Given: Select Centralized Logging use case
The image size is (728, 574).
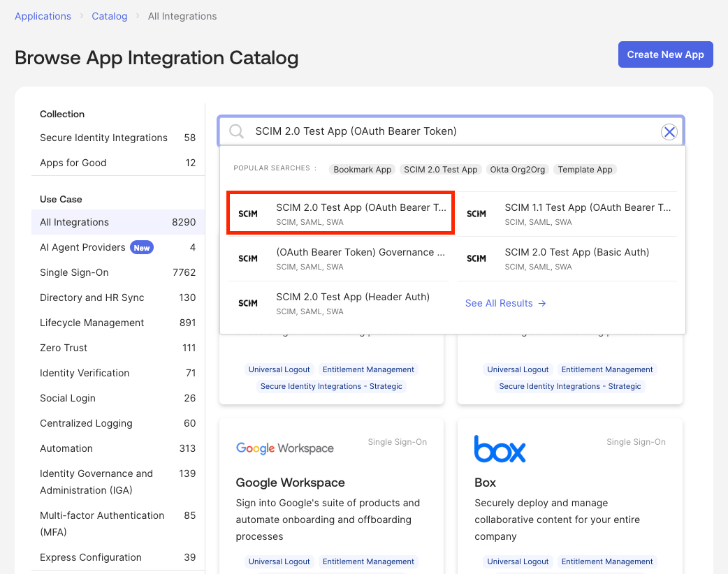Looking at the screenshot, I should [118, 422].
